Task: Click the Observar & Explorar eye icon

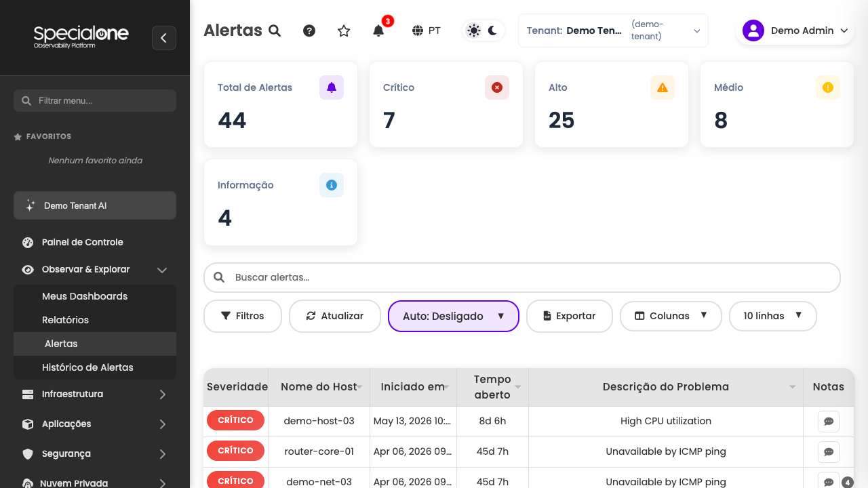Action: coord(28,269)
